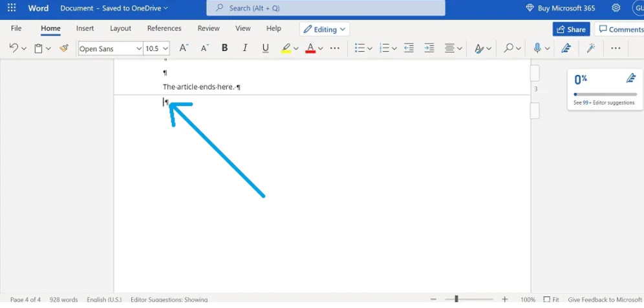644x308 pixels.
Task: Click the Find magnifier icon
Action: [508, 48]
